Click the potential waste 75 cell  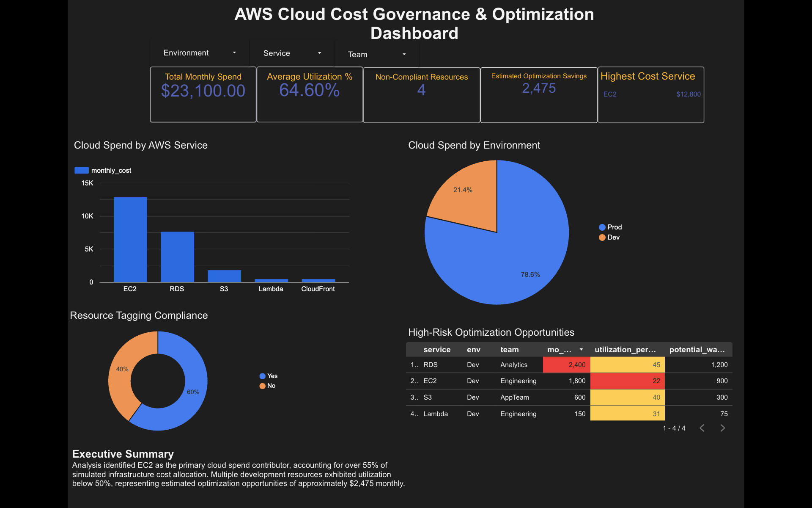click(699, 414)
